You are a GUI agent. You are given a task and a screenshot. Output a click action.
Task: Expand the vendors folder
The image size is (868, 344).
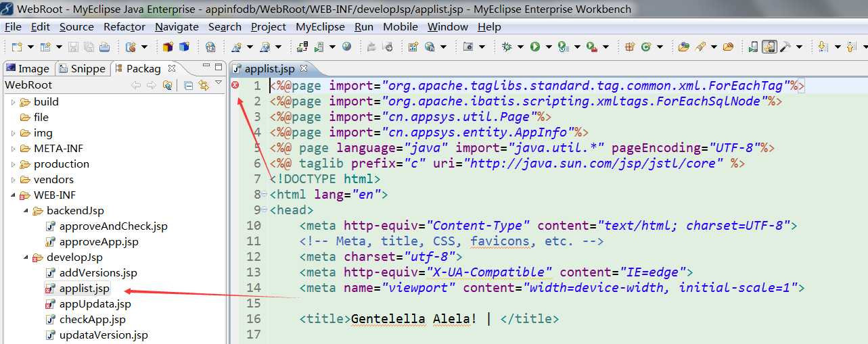tap(13, 180)
